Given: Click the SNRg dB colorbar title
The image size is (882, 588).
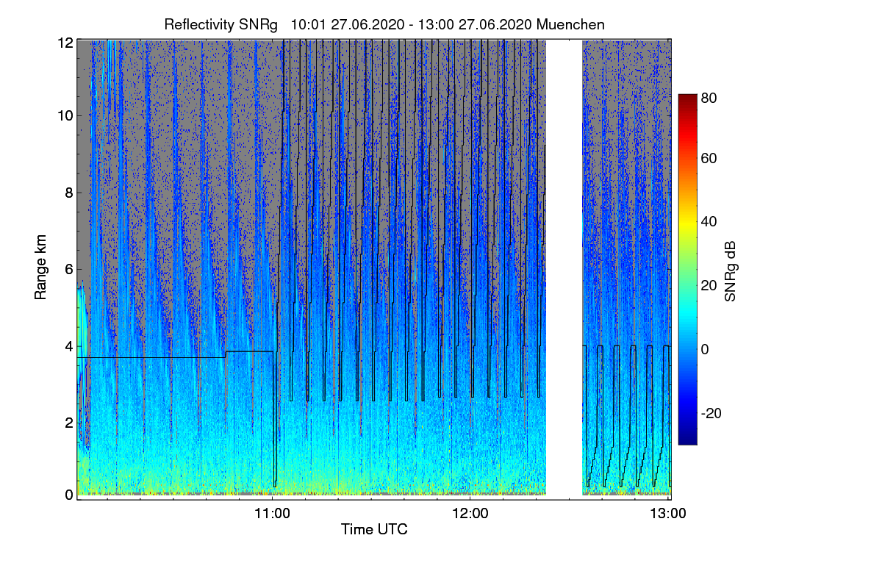Looking at the screenshot, I should click(x=731, y=270).
